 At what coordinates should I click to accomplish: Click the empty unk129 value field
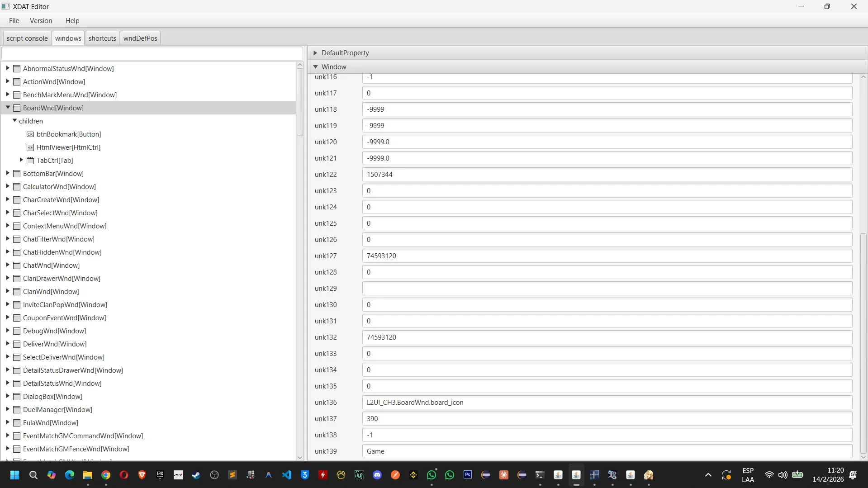(607, 289)
